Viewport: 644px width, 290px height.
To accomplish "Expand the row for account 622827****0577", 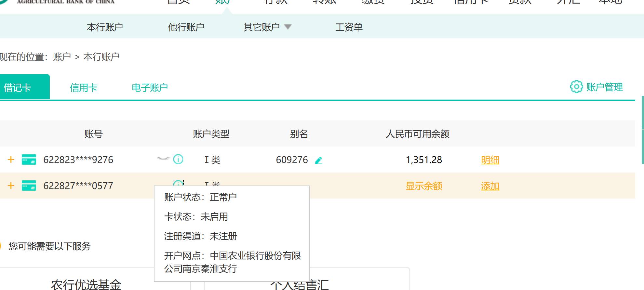I will point(11,186).
